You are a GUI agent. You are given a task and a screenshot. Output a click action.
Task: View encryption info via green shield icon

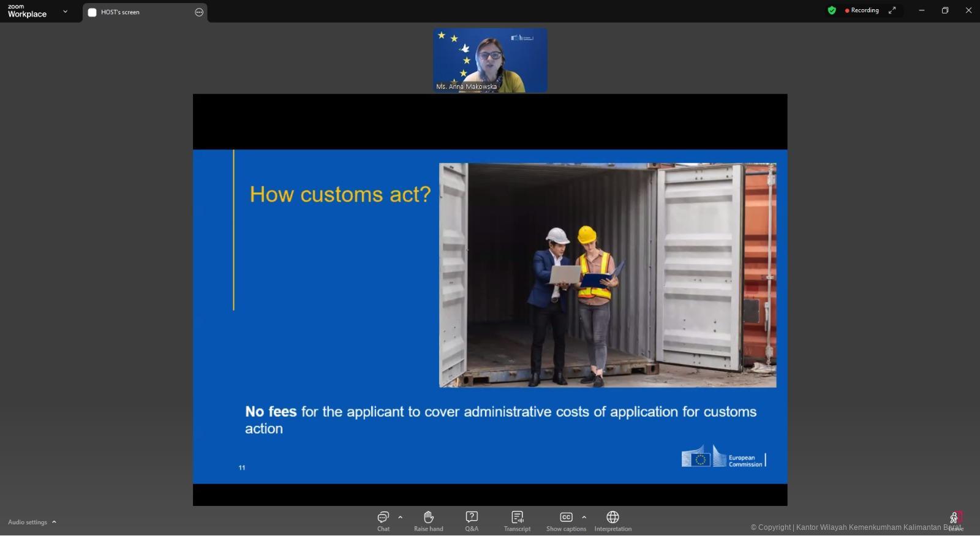831,10
